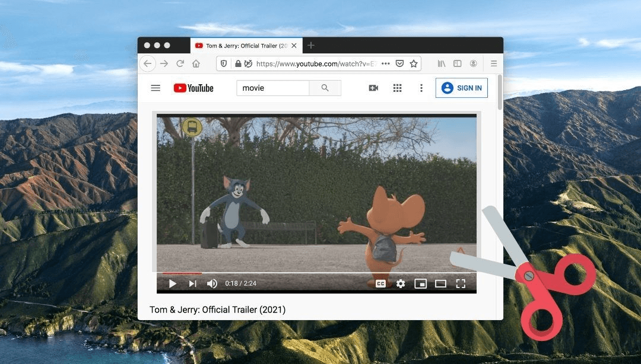The image size is (641, 364).
Task: Play the video with the play button
Action: pyautogui.click(x=173, y=283)
